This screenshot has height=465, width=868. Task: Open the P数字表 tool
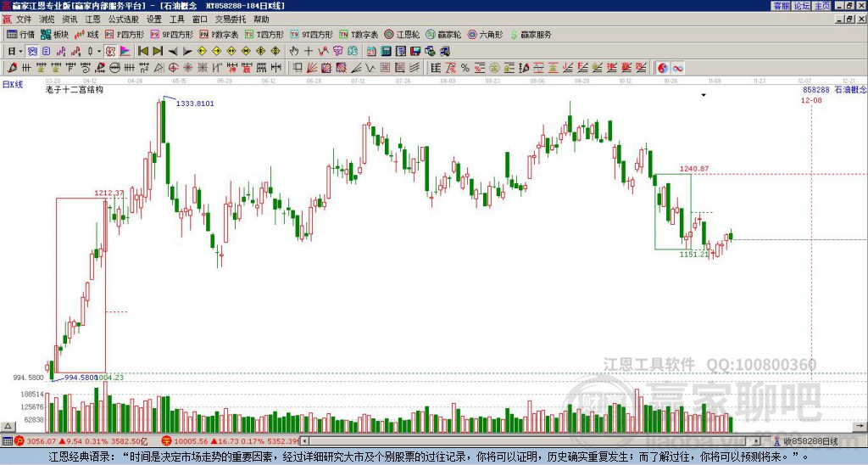(x=220, y=34)
